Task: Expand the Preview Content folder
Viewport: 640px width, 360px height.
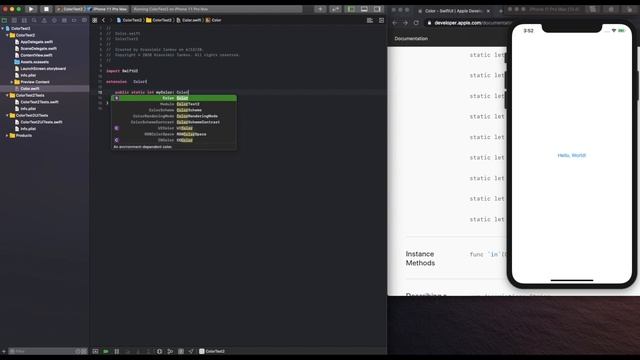Action: click(12, 82)
